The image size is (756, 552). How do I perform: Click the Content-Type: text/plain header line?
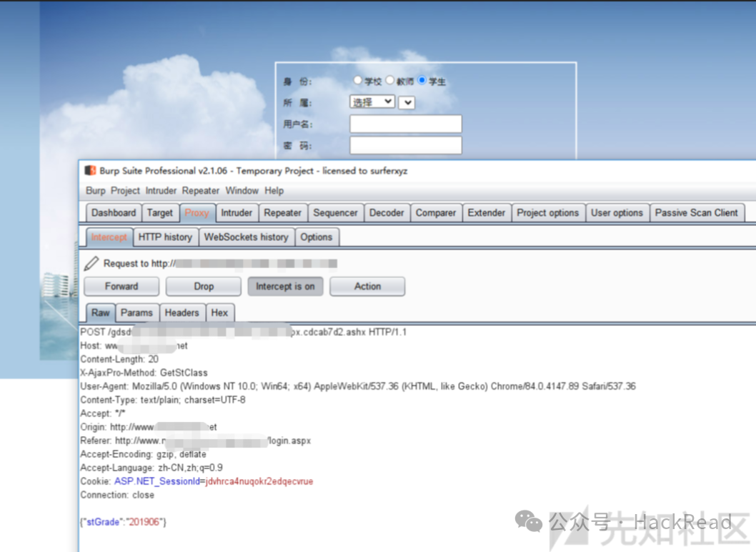point(162,400)
